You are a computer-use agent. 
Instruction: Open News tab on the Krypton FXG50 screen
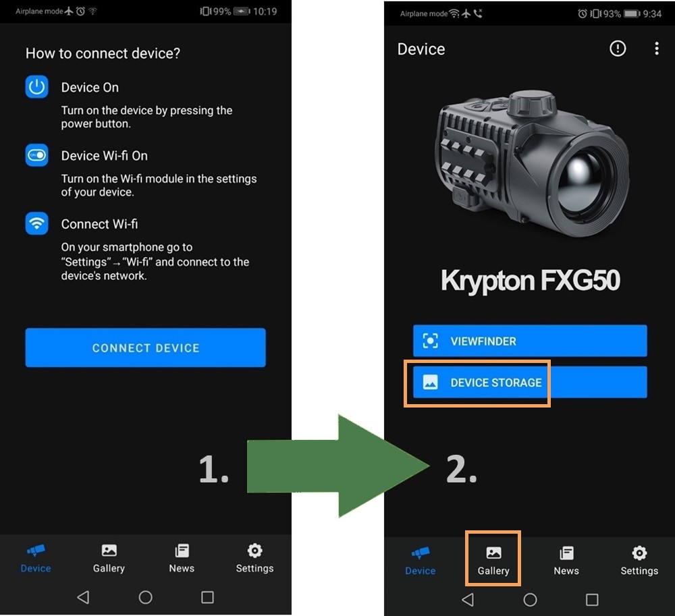566,561
